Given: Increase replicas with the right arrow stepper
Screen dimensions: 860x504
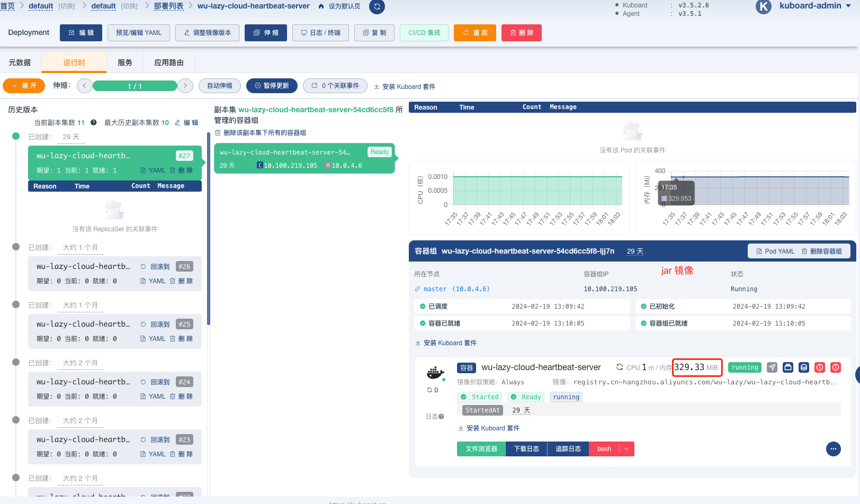Looking at the screenshot, I should coord(185,86).
